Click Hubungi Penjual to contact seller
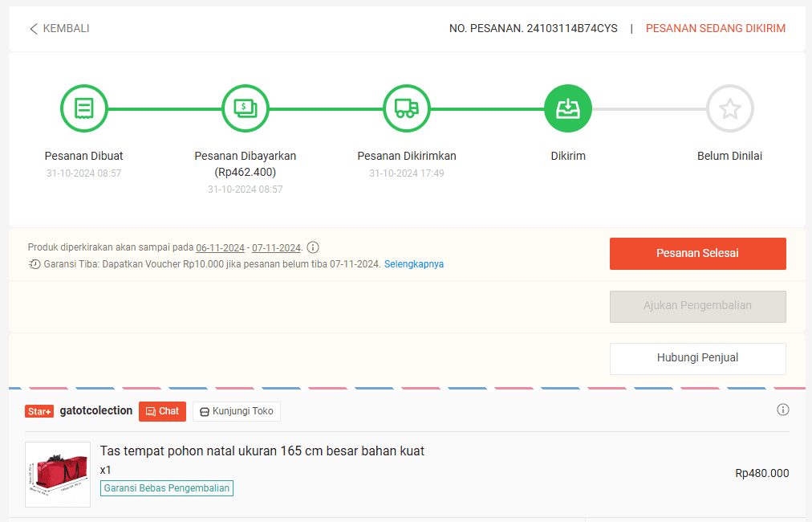The height and width of the screenshot is (522, 812). point(697,358)
